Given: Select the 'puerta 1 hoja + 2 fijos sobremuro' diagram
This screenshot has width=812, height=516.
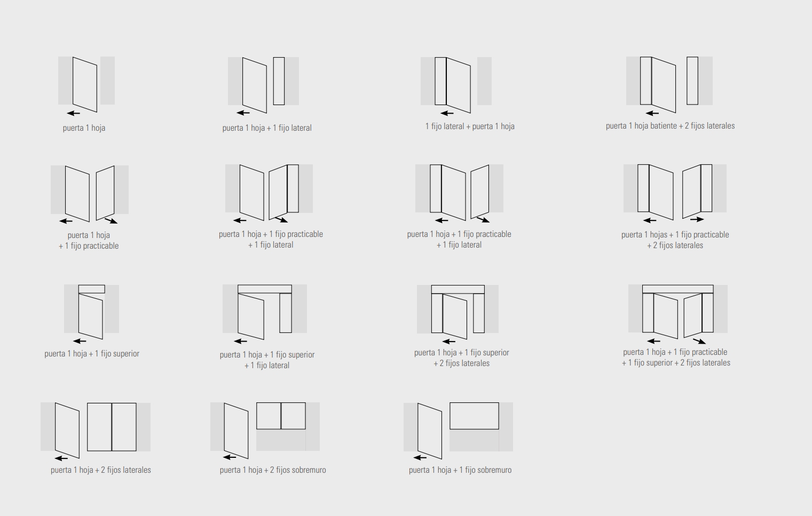Looking at the screenshot, I should pyautogui.click(x=265, y=430).
